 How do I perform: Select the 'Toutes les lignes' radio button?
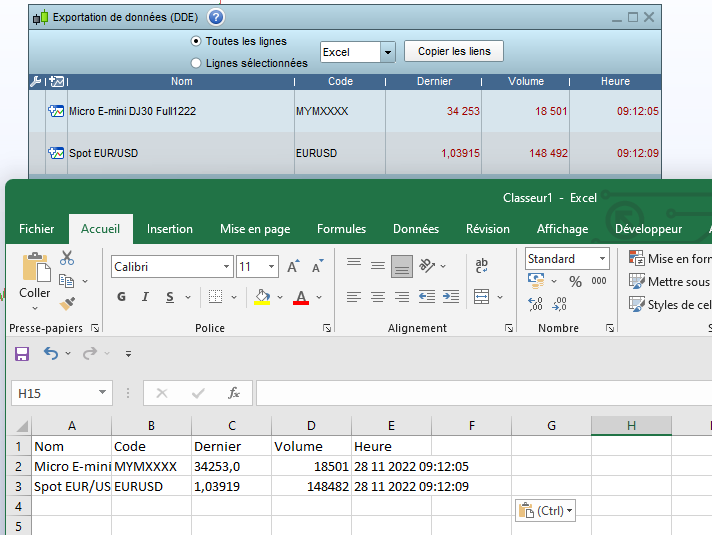tap(196, 41)
